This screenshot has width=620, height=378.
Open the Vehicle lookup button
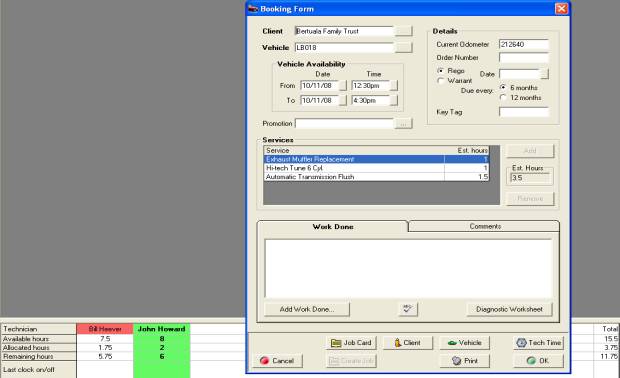pos(403,47)
